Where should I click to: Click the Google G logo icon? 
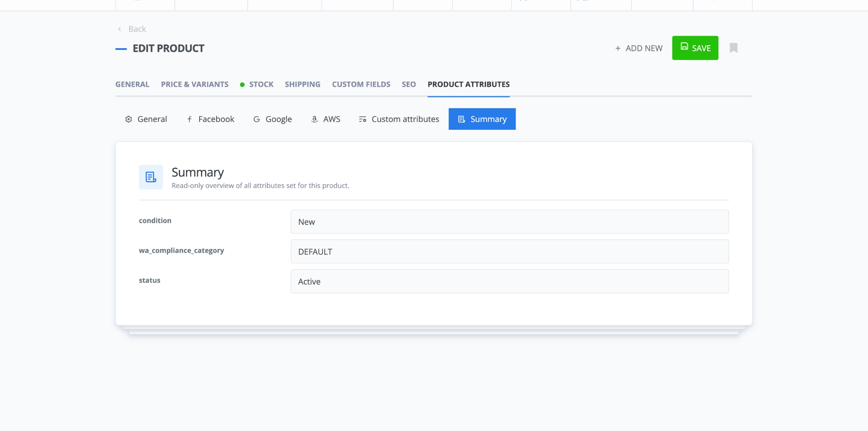(x=257, y=119)
